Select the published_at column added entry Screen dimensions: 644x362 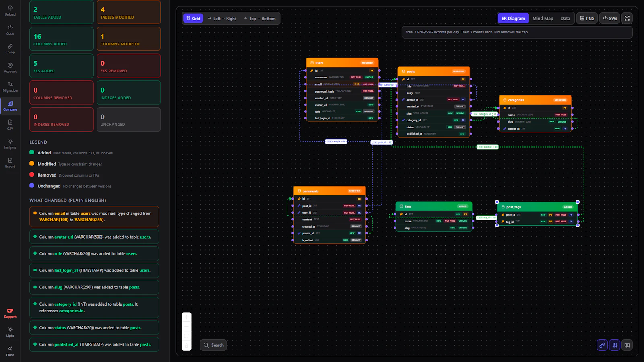pyautogui.click(x=94, y=345)
